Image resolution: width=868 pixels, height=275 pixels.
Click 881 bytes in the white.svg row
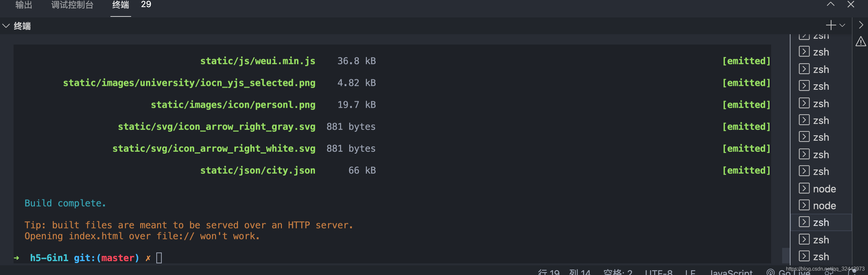click(x=351, y=148)
